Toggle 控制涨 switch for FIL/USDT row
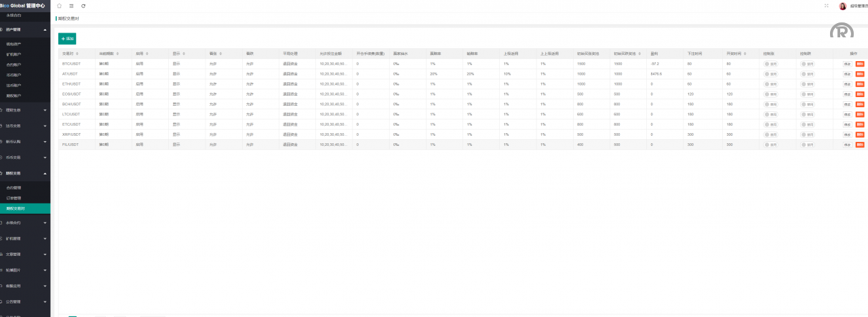This screenshot has width=868, height=317. click(770, 145)
